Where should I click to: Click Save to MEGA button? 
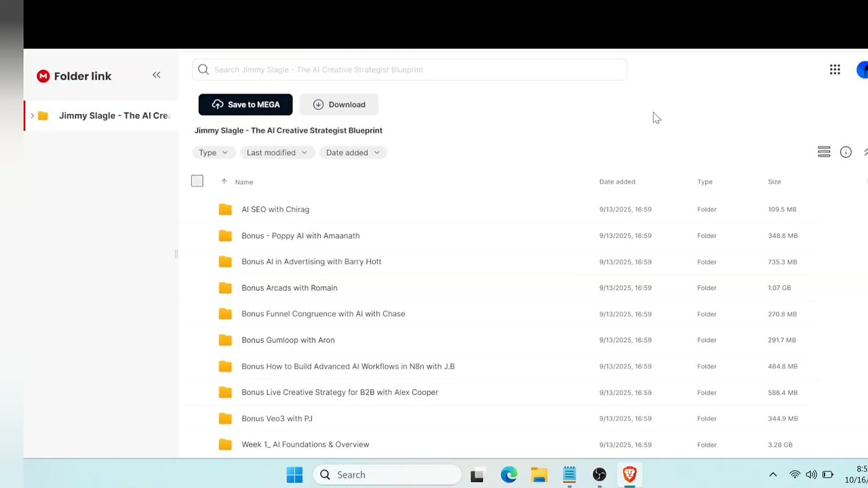coord(245,104)
